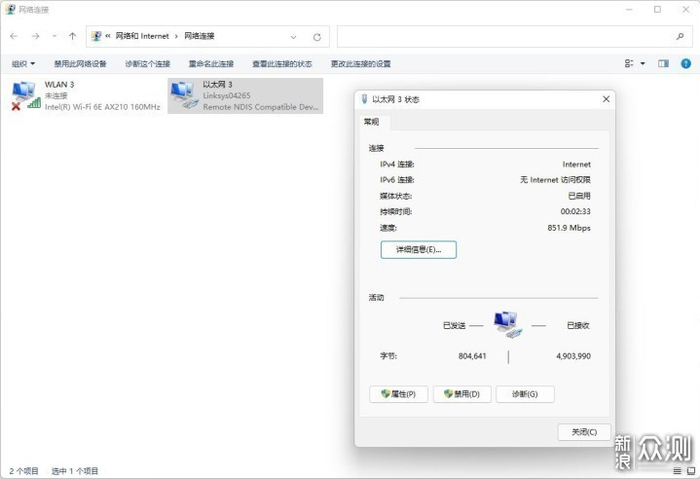Click 诊断这个连接 in toolbar

coord(148,63)
